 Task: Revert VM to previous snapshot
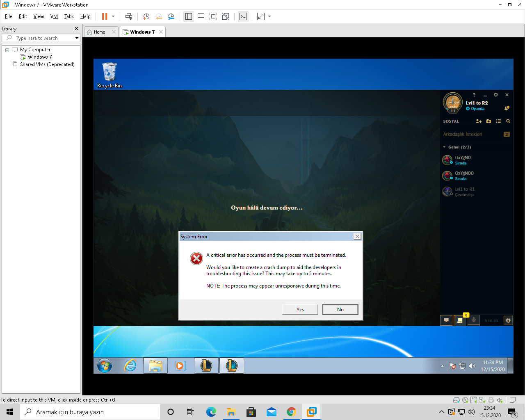[x=159, y=16]
